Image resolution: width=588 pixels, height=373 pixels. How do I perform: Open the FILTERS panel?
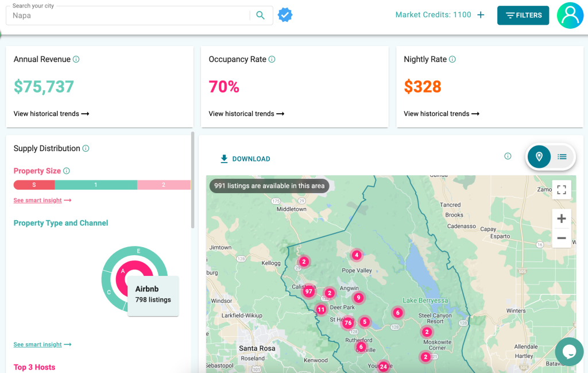pyautogui.click(x=523, y=16)
